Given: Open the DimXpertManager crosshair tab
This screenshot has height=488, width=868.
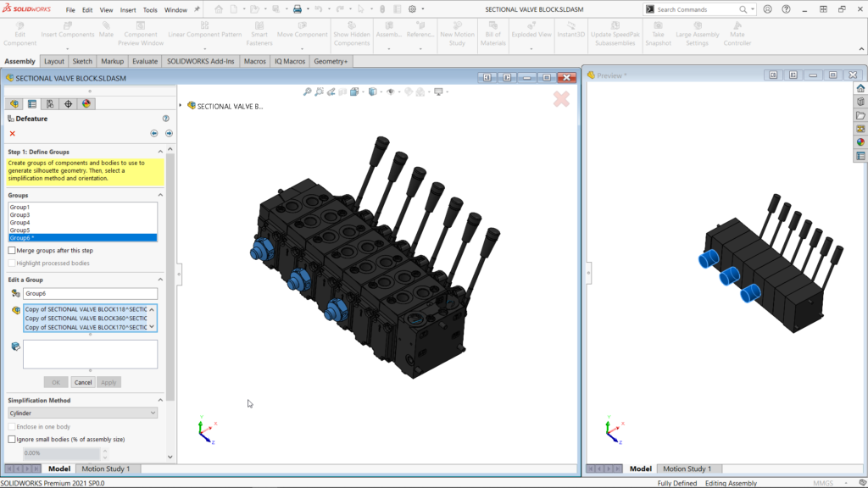Looking at the screenshot, I should tap(68, 104).
